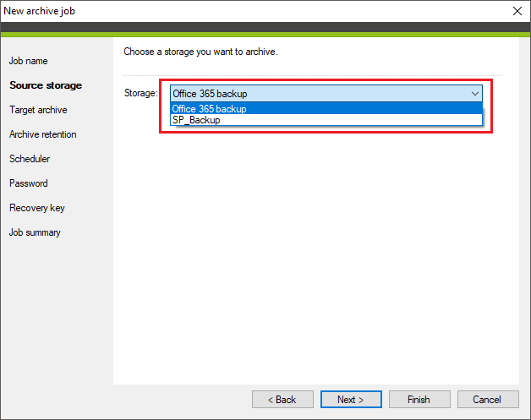Go to the Scheduler step
The image size is (531, 420).
pos(30,159)
